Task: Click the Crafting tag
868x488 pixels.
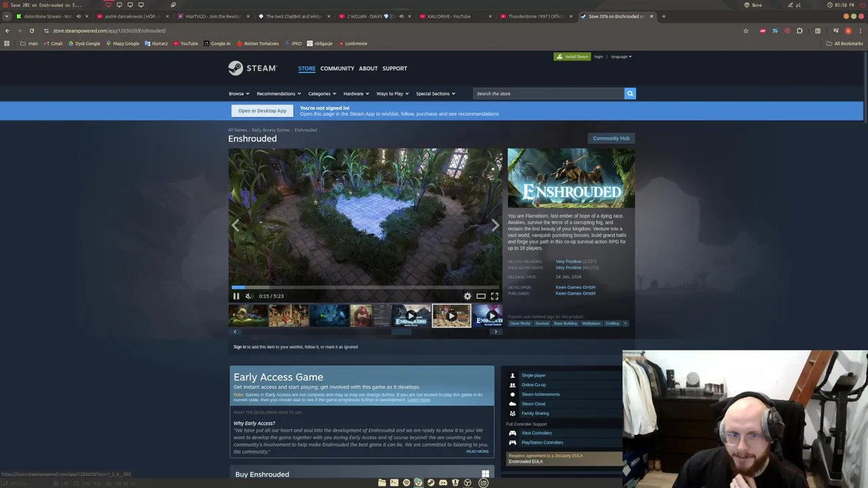Action: 612,323
